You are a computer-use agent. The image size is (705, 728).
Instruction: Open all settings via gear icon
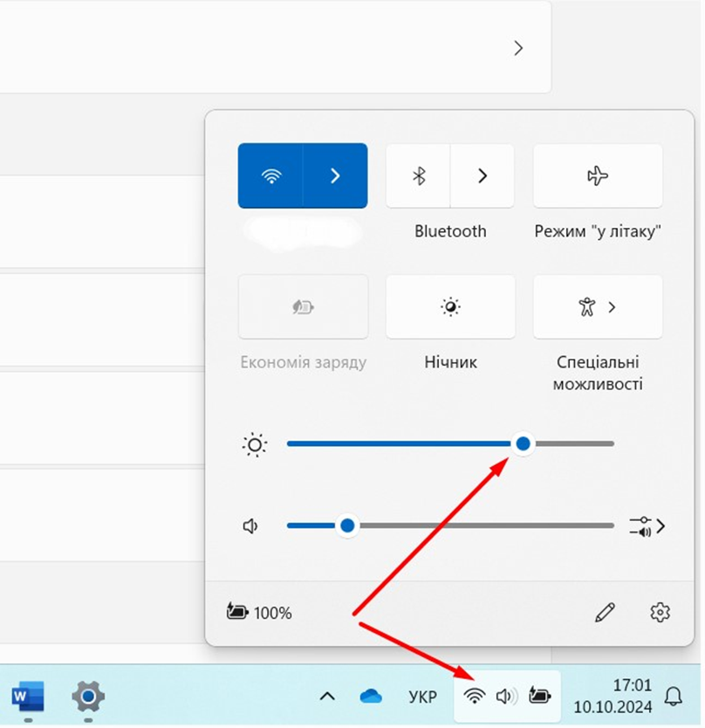pyautogui.click(x=660, y=613)
